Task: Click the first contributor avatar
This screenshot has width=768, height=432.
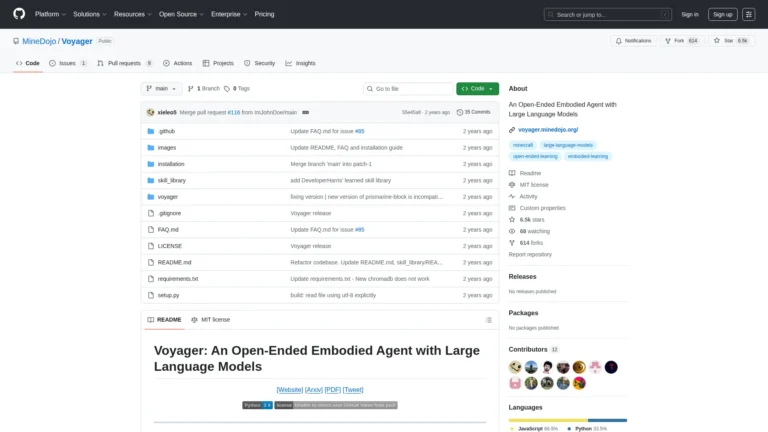Action: click(515, 367)
